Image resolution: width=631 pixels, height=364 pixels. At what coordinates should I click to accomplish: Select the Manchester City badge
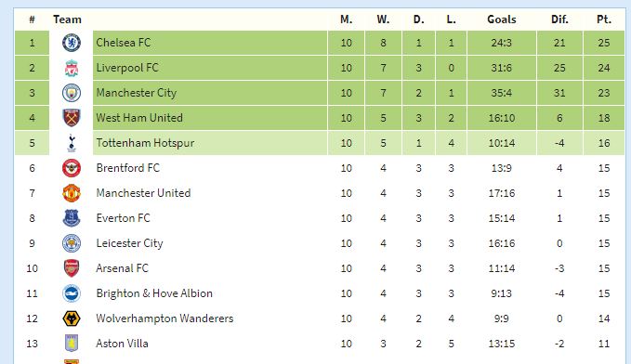pyautogui.click(x=72, y=93)
